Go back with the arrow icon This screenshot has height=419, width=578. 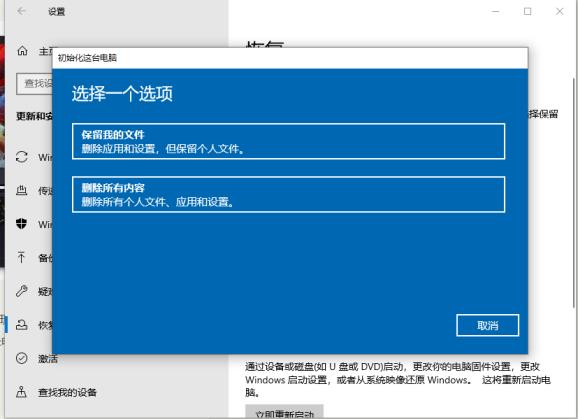click(x=21, y=11)
